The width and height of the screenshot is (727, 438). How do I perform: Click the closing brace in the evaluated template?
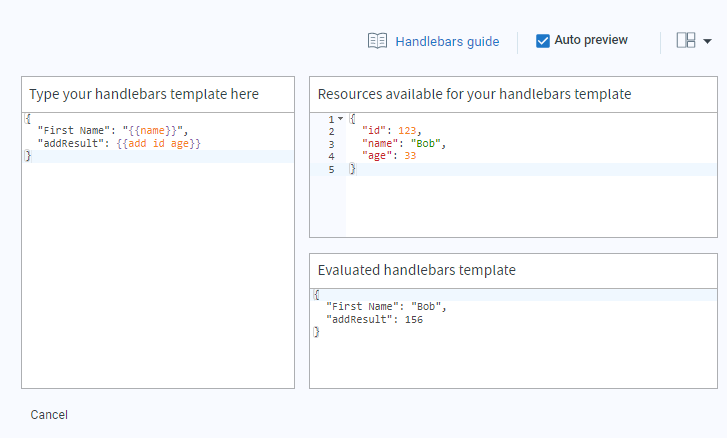point(316,332)
